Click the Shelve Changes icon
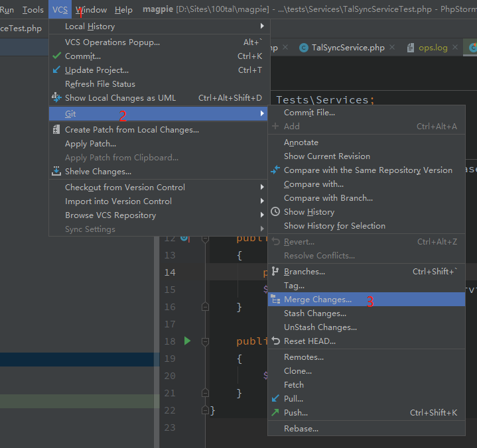The image size is (477, 448). coord(56,171)
